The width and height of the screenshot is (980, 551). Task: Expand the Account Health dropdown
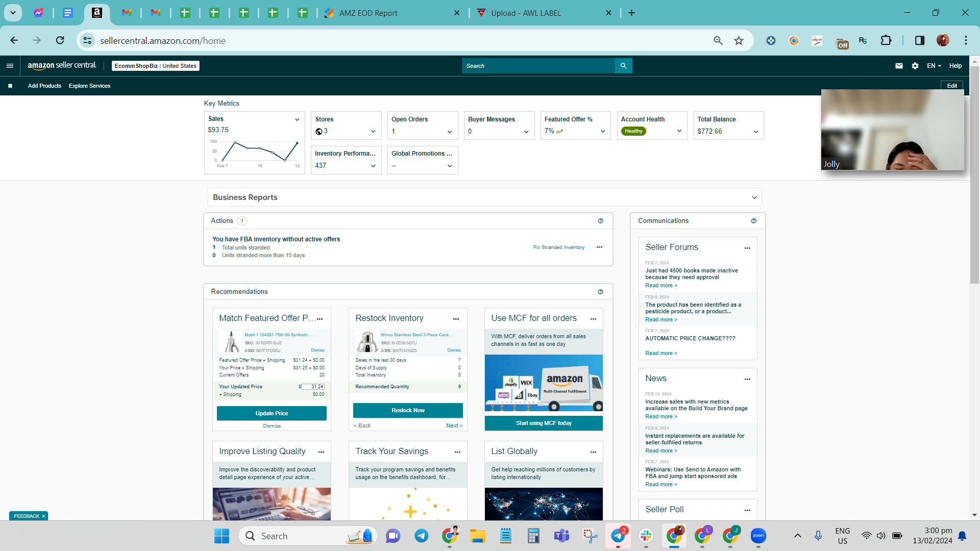pyautogui.click(x=679, y=131)
